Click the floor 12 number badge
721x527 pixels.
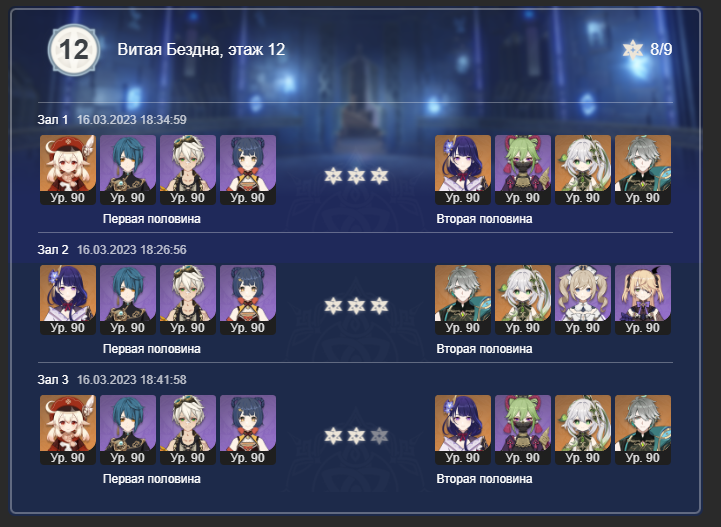tap(74, 50)
